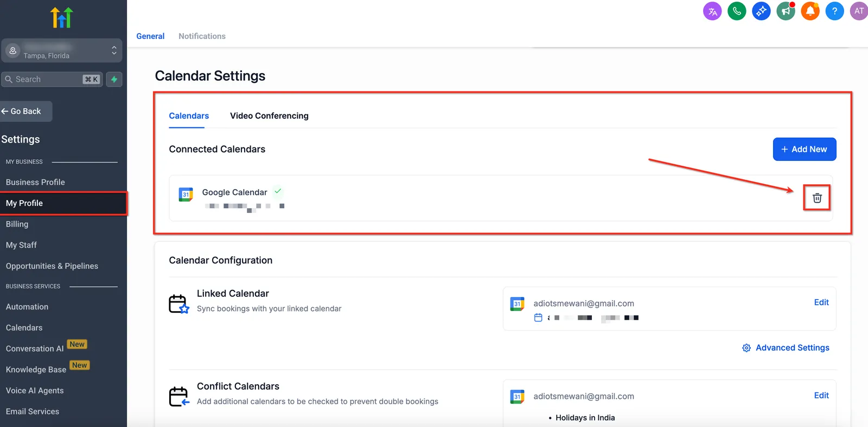Delete the connected Google Calendar with trash icon
Viewport: 868px width, 427px height.
click(817, 198)
